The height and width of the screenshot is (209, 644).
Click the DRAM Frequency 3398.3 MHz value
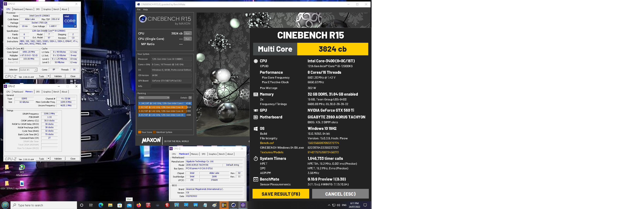tap(49, 114)
